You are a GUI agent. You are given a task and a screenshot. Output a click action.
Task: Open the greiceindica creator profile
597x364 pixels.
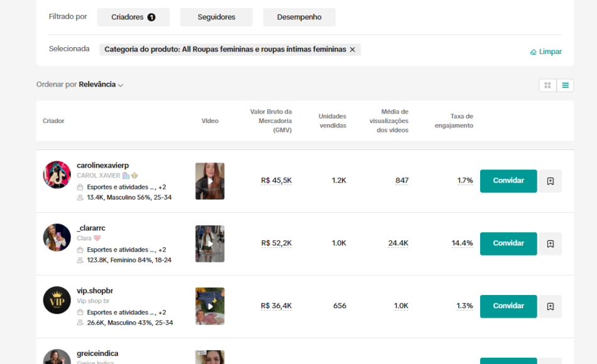click(x=97, y=353)
